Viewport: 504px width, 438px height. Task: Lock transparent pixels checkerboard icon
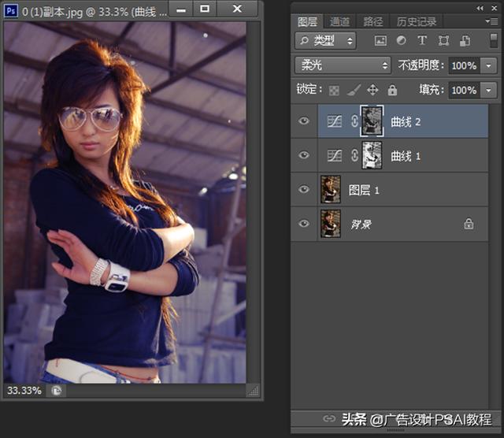click(334, 91)
